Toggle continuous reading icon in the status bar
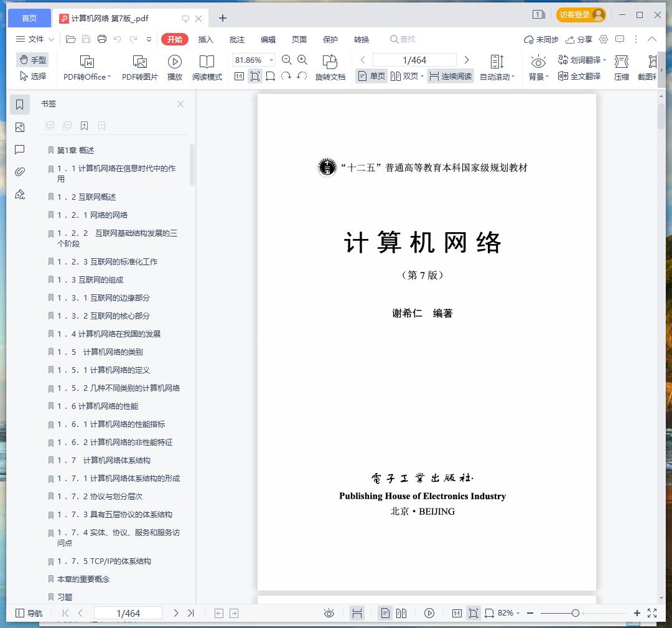This screenshot has width=672, height=628. click(357, 614)
